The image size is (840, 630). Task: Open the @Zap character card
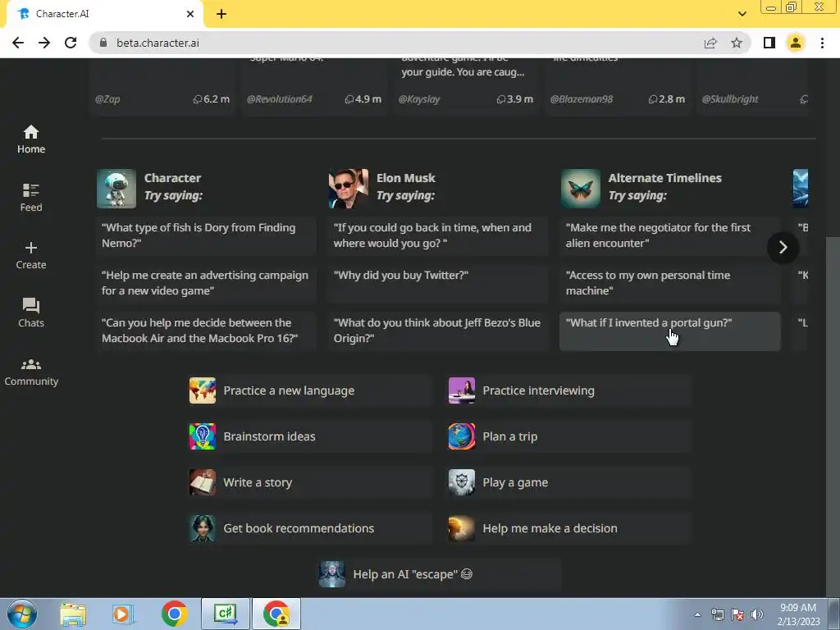point(163,85)
